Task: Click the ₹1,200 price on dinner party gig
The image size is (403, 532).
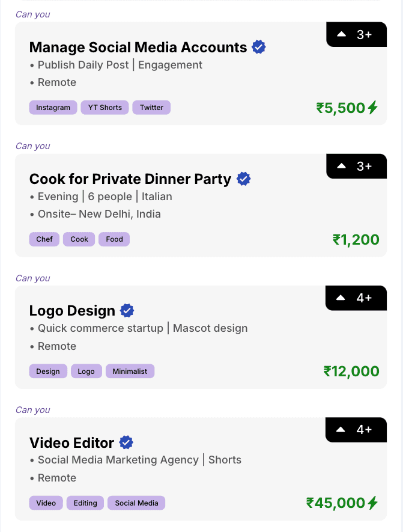Action: [356, 239]
